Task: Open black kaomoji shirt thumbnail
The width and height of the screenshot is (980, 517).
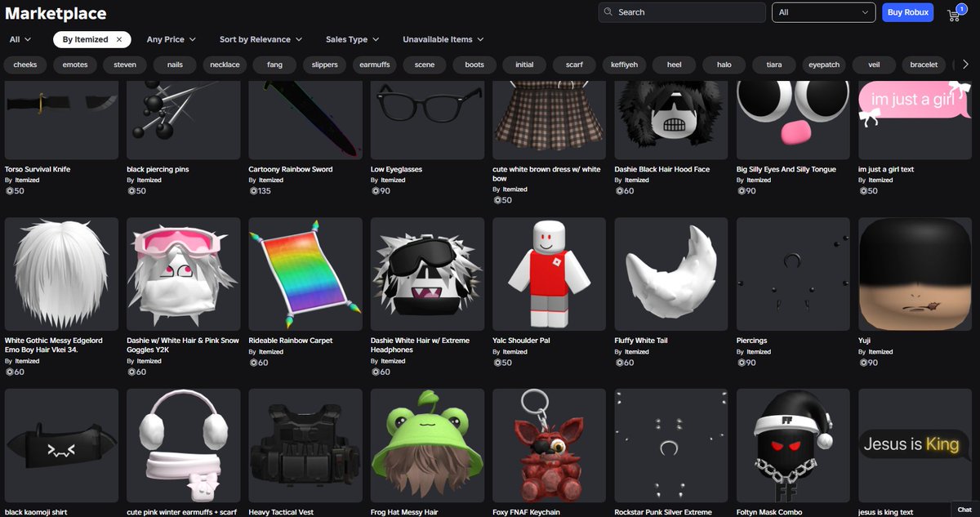Action: (x=61, y=445)
